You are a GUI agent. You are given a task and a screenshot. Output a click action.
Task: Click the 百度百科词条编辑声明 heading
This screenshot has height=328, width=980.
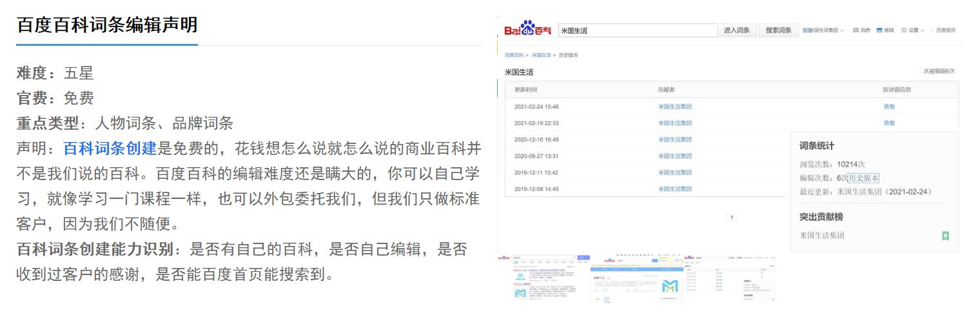click(x=107, y=26)
